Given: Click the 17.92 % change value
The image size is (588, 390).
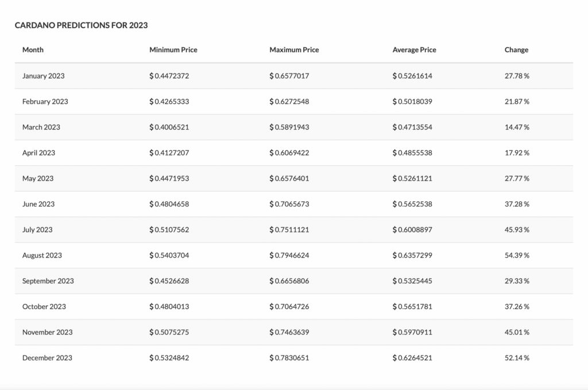Looking at the screenshot, I should point(517,153).
